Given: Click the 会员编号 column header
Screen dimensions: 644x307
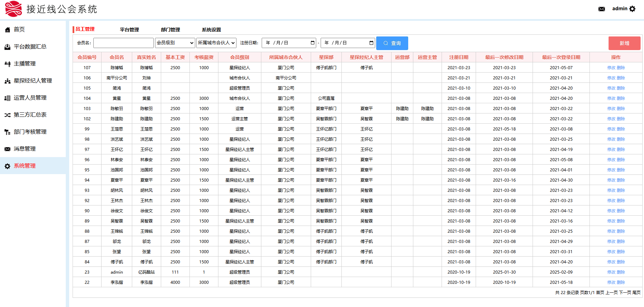Looking at the screenshot, I should (87, 57).
